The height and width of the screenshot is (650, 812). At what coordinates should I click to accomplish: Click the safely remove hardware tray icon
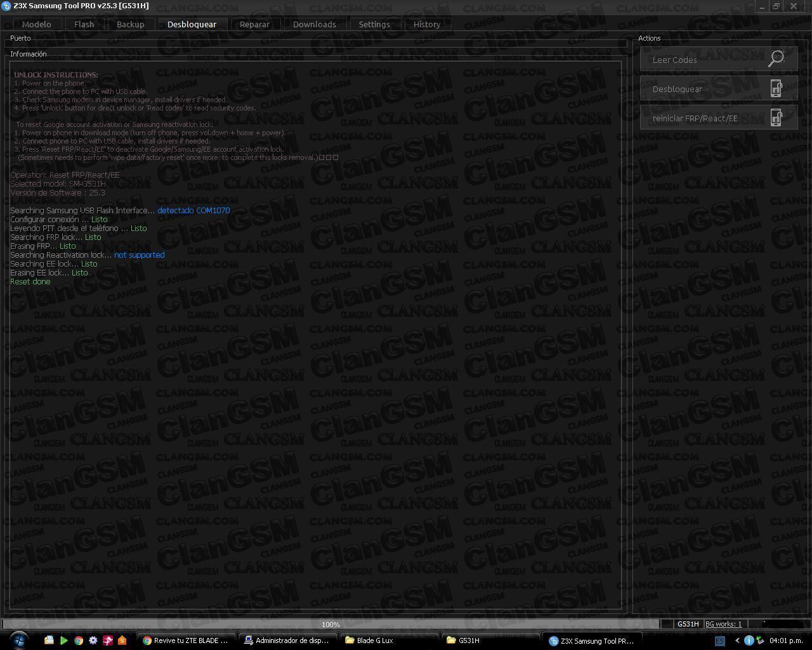point(759,640)
